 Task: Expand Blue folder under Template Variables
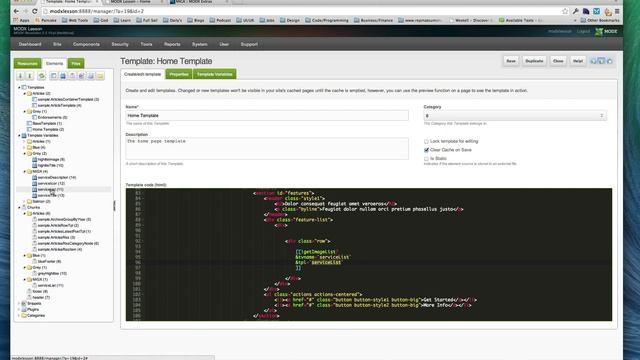click(x=24, y=147)
